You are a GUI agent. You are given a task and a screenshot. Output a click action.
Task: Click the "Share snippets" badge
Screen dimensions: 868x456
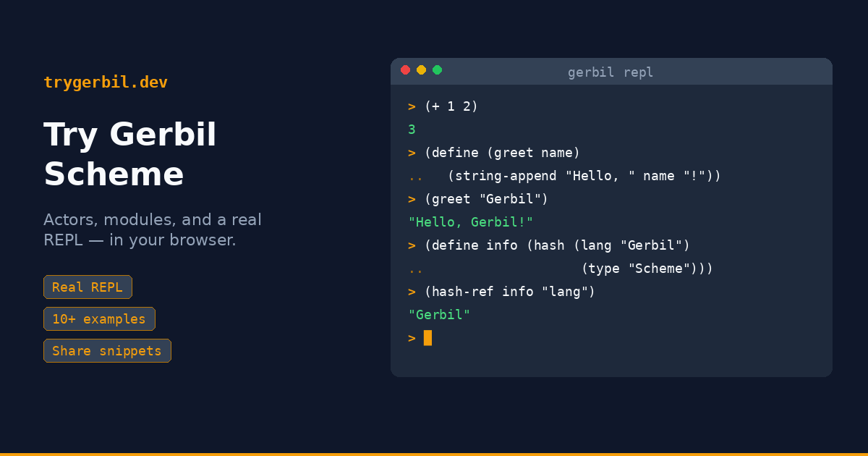pyautogui.click(x=107, y=351)
